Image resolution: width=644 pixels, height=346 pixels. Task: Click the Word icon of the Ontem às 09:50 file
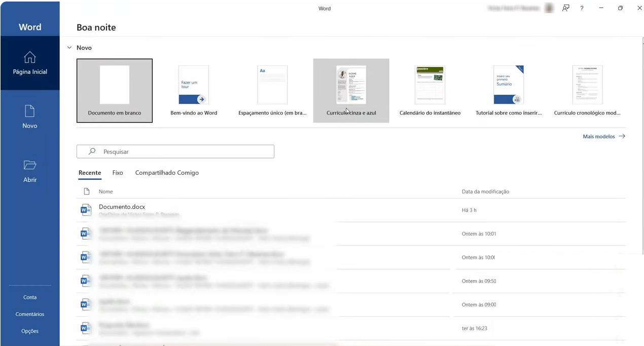coord(86,281)
